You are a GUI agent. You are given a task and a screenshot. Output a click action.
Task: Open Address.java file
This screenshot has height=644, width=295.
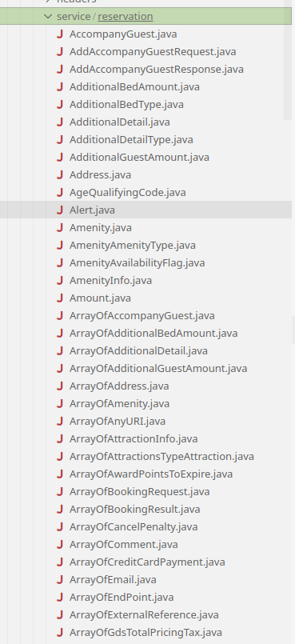[100, 175]
